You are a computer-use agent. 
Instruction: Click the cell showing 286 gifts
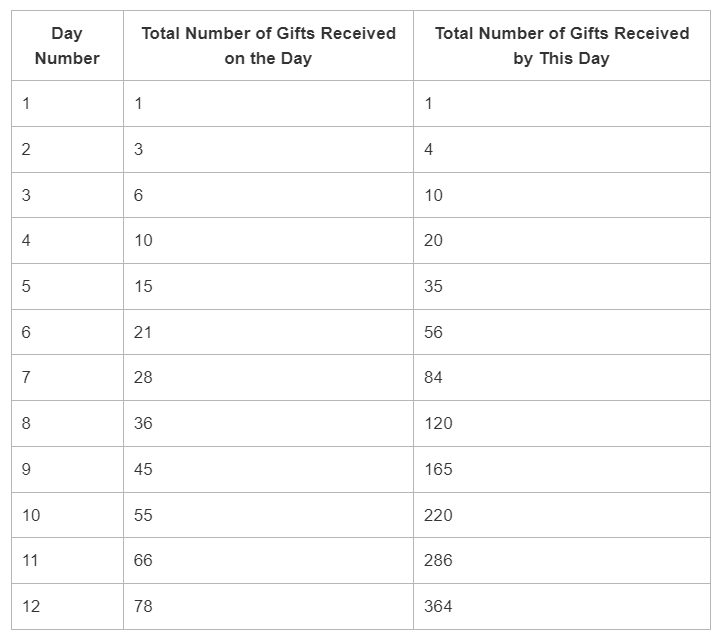tap(562, 560)
